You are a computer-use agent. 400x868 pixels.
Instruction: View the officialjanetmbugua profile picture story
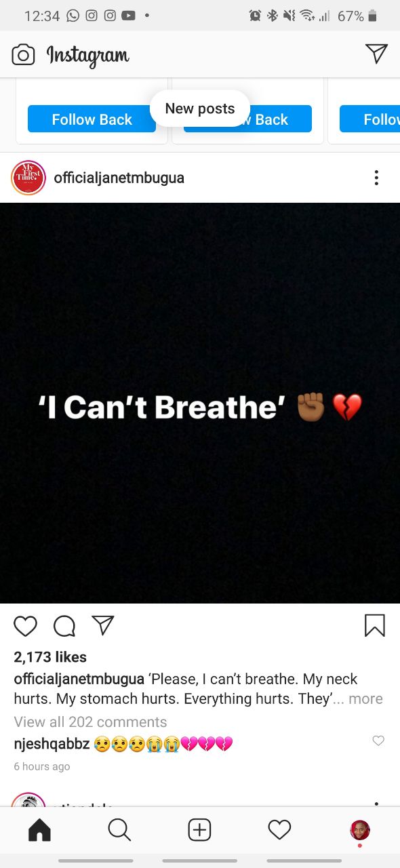point(28,178)
